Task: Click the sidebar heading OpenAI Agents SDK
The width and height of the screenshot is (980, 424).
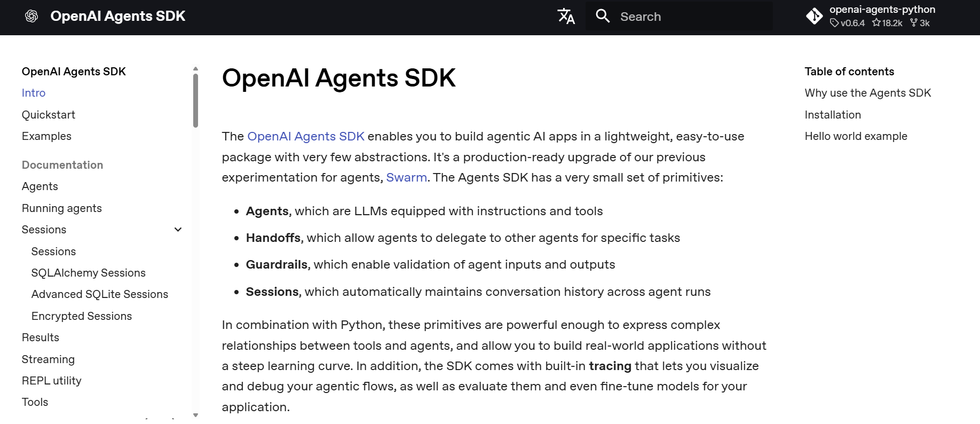Action: 74,72
